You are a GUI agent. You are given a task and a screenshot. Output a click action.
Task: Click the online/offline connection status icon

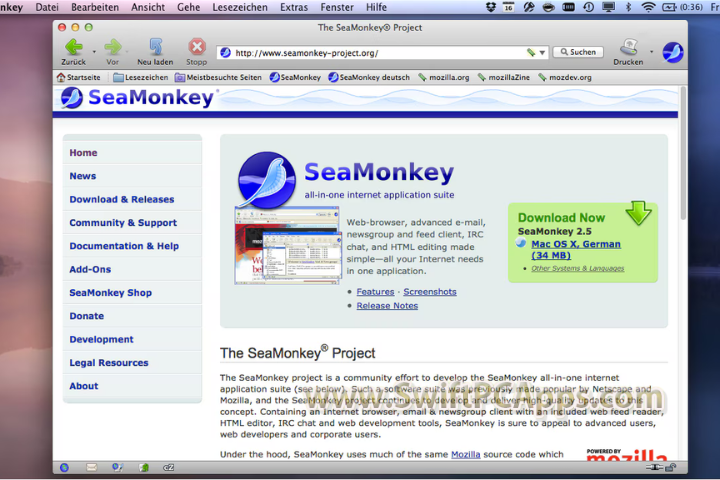coord(654,468)
